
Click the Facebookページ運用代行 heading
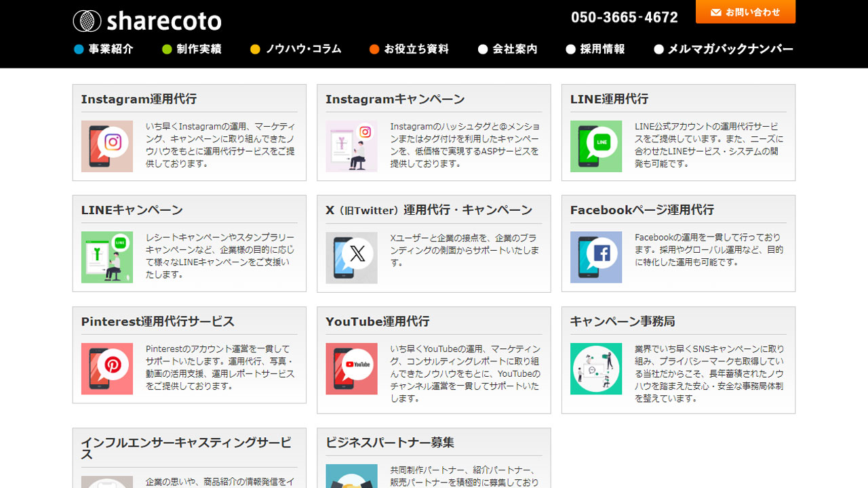pyautogui.click(x=642, y=210)
